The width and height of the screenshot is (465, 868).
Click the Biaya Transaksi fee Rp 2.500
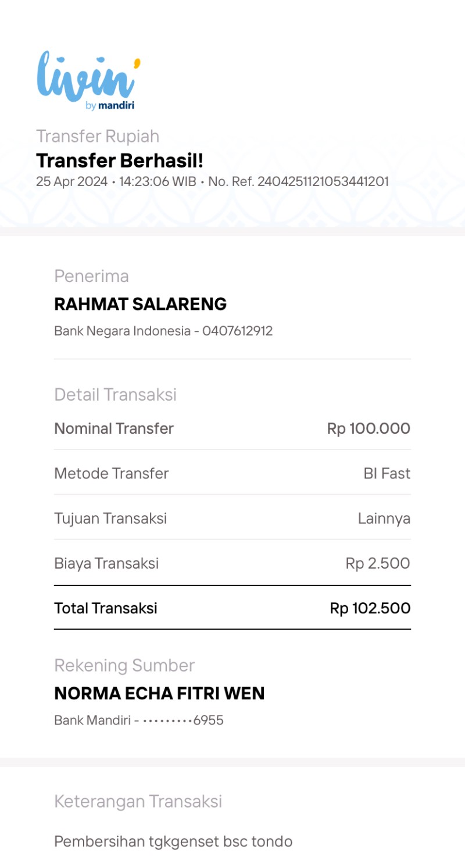pos(378,563)
